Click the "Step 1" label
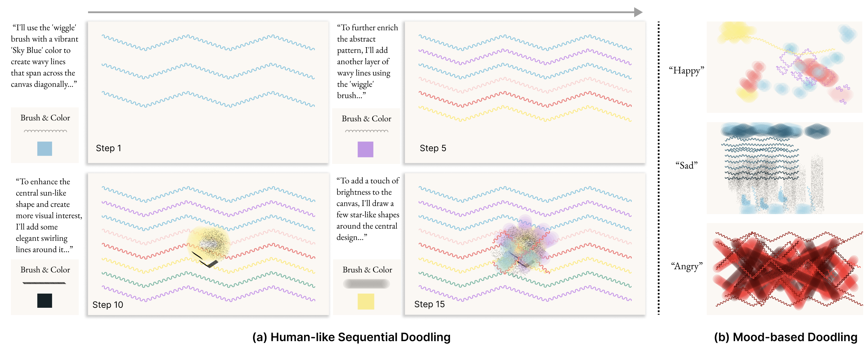Screen dimensions: 868x349 pyautogui.click(x=108, y=148)
